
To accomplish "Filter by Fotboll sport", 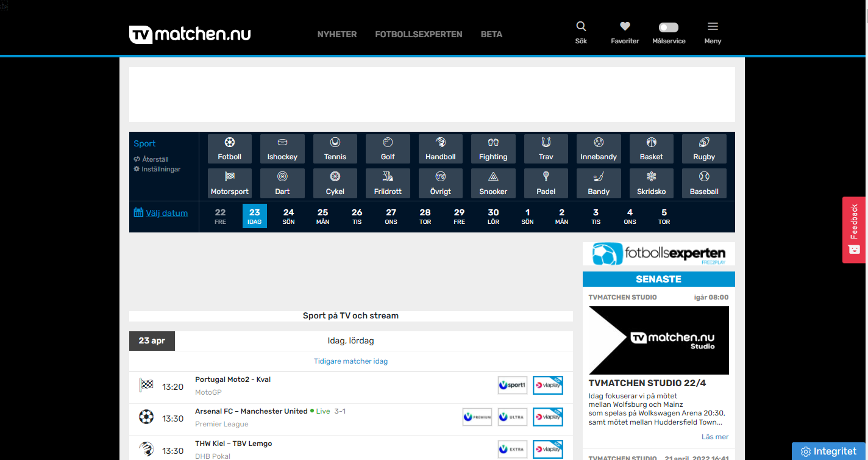I will (230, 149).
